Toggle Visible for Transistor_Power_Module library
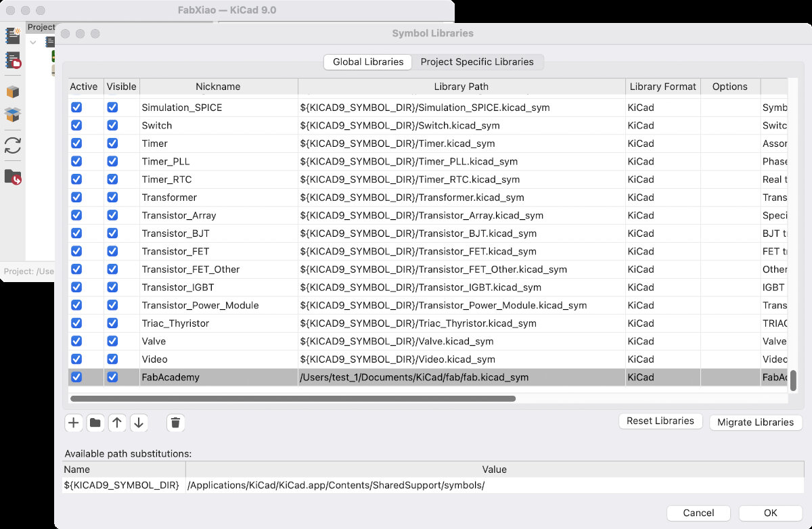The width and height of the screenshot is (812, 529). tap(112, 305)
